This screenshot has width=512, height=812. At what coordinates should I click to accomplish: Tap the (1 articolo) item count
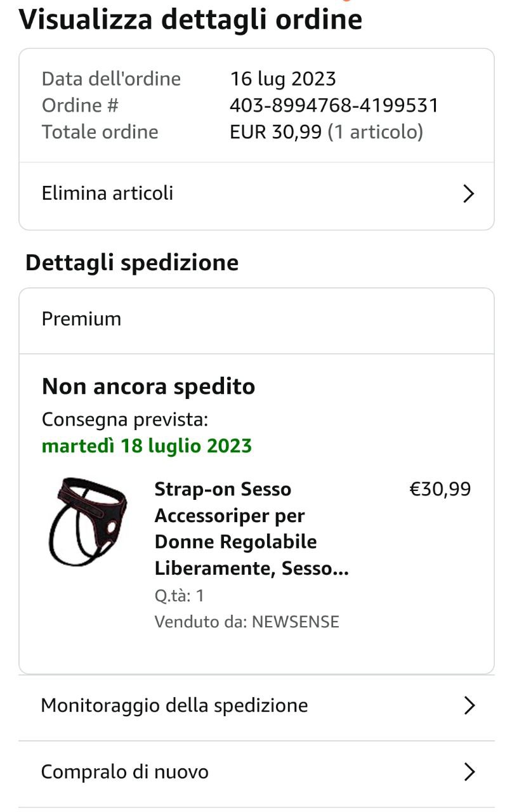click(375, 132)
